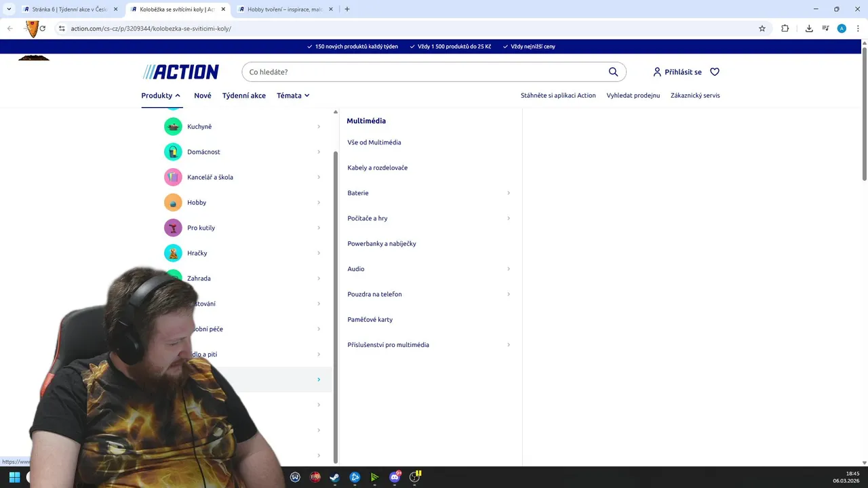868x488 pixels.
Task: Open the WordPress taskbar icon
Action: click(295, 477)
